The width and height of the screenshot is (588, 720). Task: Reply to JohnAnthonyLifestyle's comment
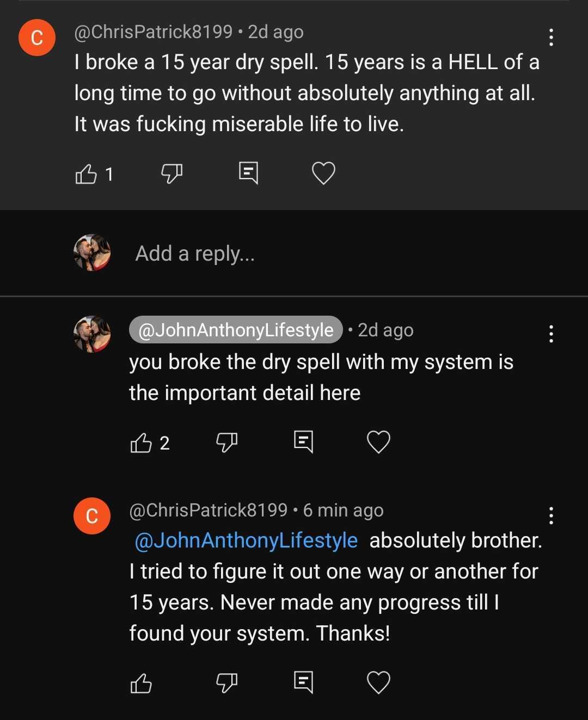[x=303, y=441]
